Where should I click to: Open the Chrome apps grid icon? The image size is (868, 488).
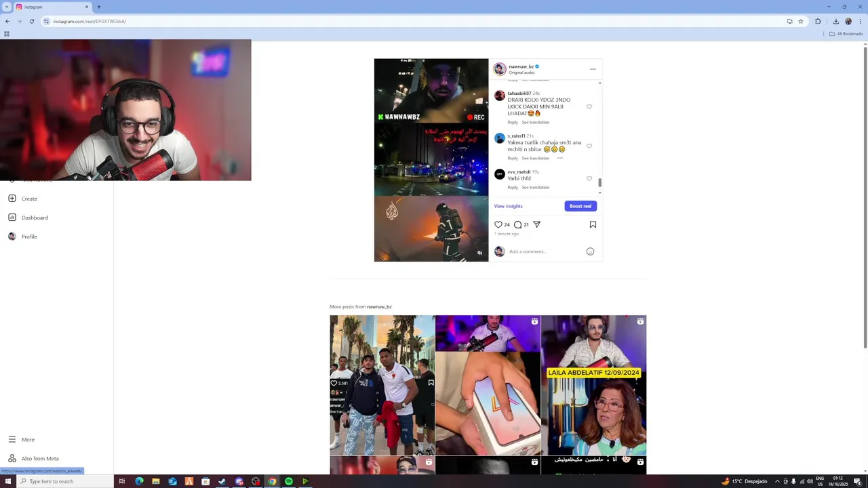pos(7,34)
